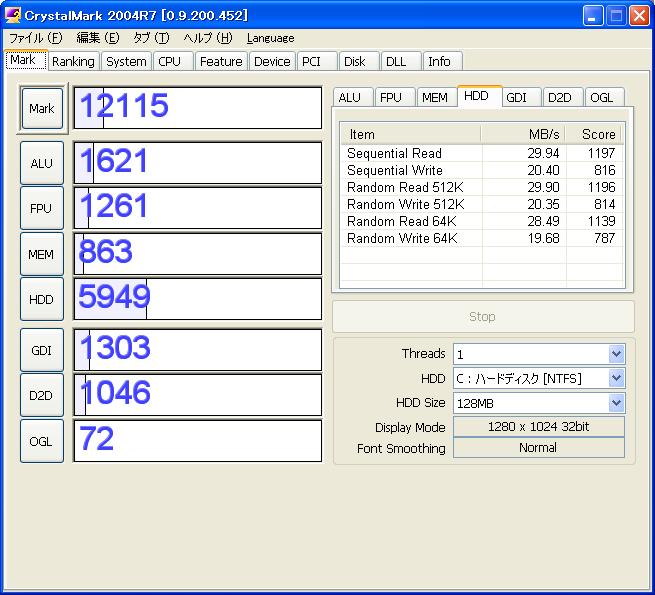This screenshot has height=595, width=655.
Task: Show the FPU results sub-tab
Action: tap(395, 97)
